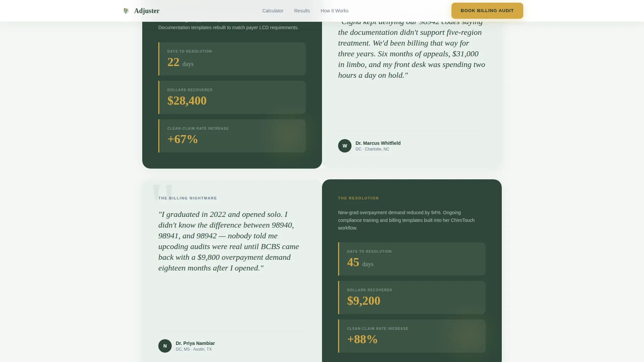Select the $9,200 Dollars Recovered card
This screenshot has width=644, height=362.
[x=412, y=297]
